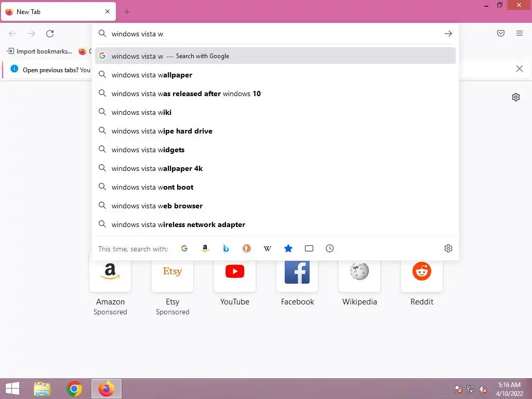Open the Firefox hamburger menu
Screen dimensions: 532x399
click(520, 33)
